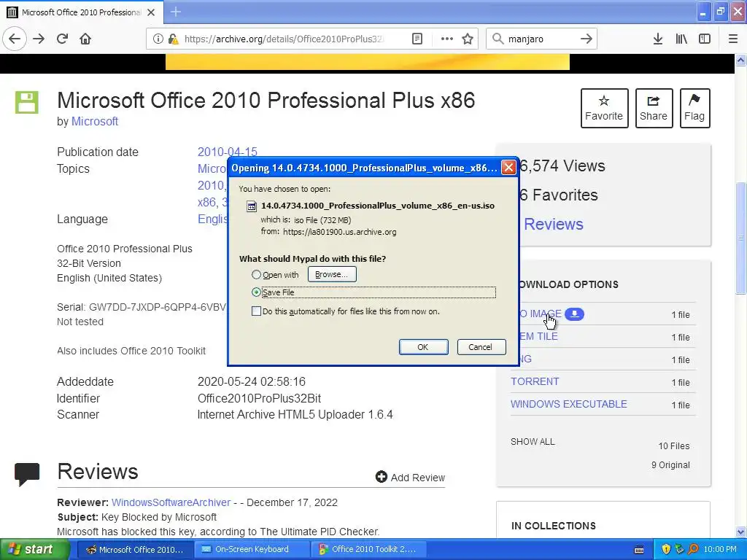Click the Favorite star button

click(x=604, y=108)
